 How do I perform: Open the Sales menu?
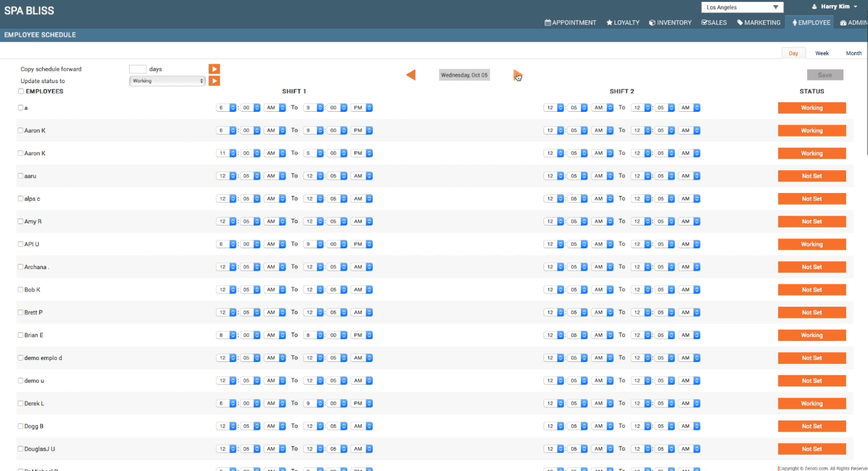[x=714, y=23]
